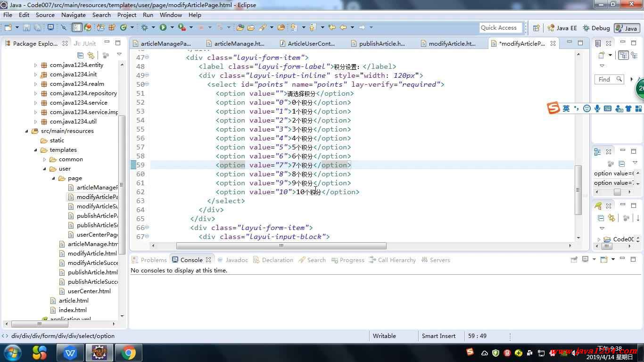Expand com.java1234.entity package
Viewport: 644px width, 362px height.
click(35, 65)
